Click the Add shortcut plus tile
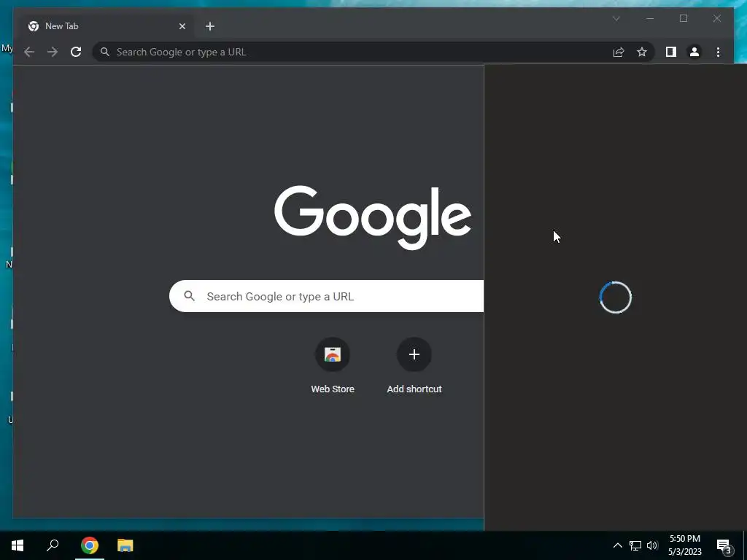747x560 pixels. [x=414, y=354]
